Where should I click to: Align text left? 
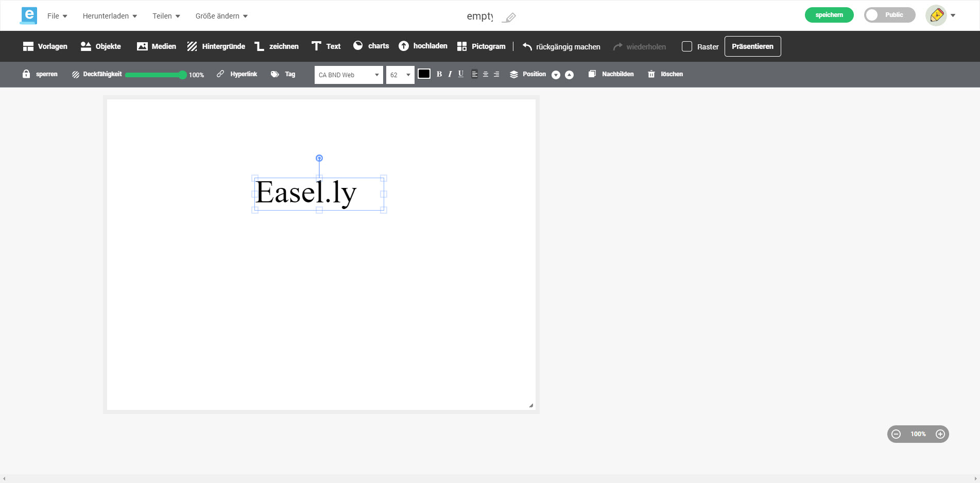(x=475, y=74)
